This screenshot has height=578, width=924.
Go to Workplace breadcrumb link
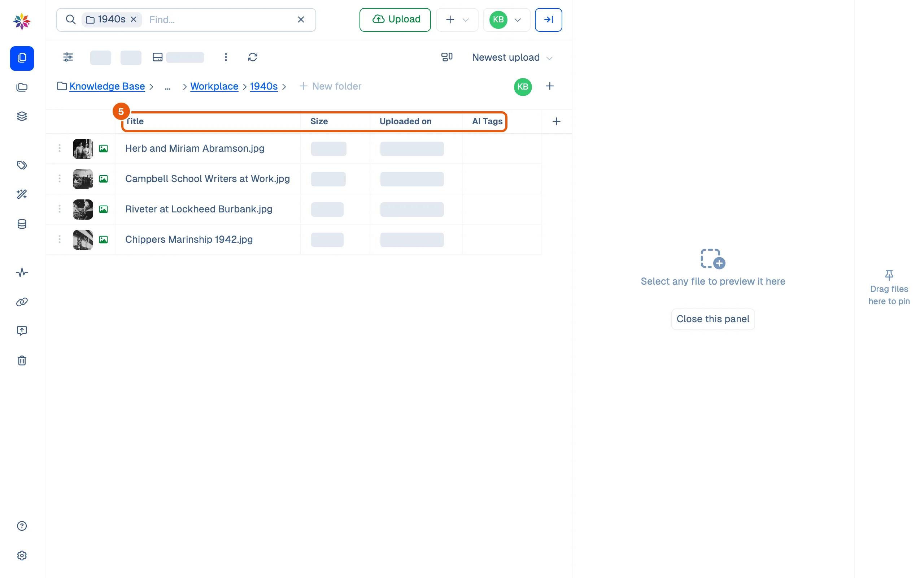click(214, 86)
